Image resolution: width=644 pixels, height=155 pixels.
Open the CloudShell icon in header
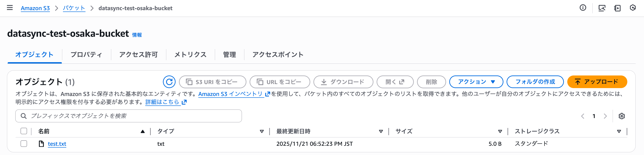pyautogui.click(x=602, y=8)
